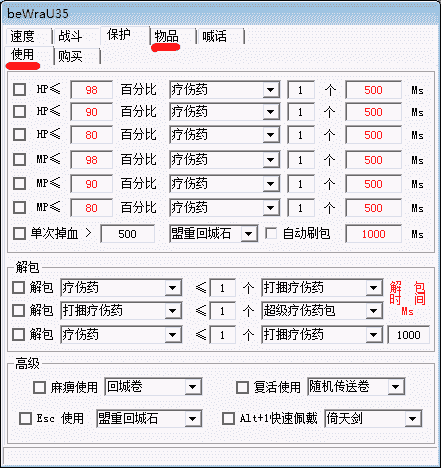Enable the Alt+1快速佩戴 checkbox

228,418
